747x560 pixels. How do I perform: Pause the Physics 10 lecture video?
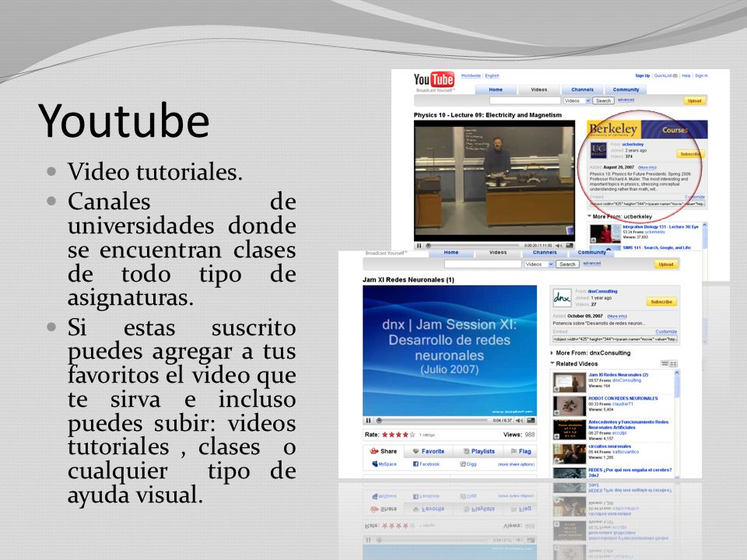(x=419, y=246)
